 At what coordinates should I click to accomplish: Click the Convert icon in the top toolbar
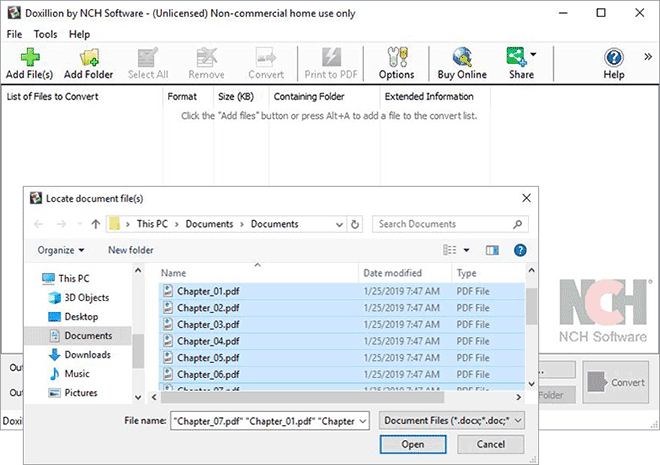(266, 64)
